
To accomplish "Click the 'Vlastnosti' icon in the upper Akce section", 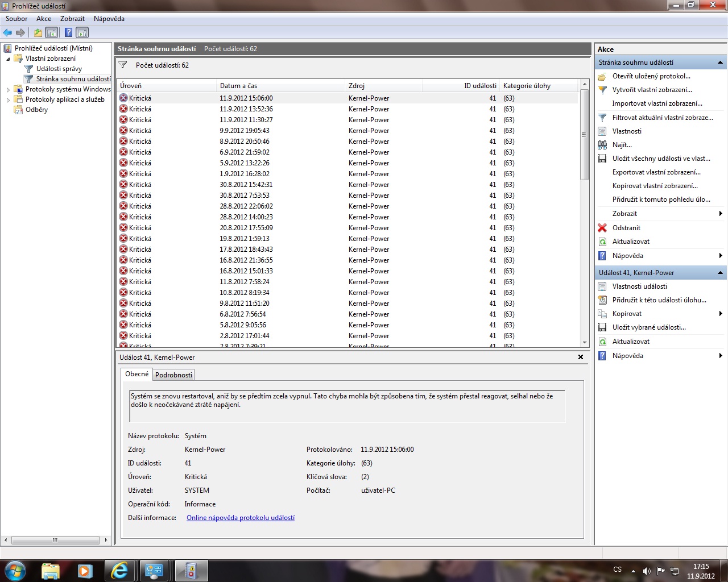I will click(602, 131).
